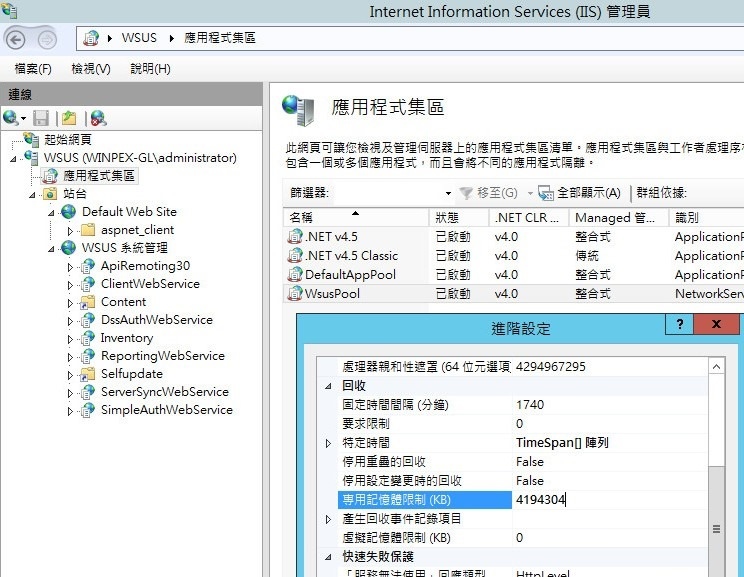
Task: Open the 移至 dropdown arrow
Action: click(x=530, y=193)
